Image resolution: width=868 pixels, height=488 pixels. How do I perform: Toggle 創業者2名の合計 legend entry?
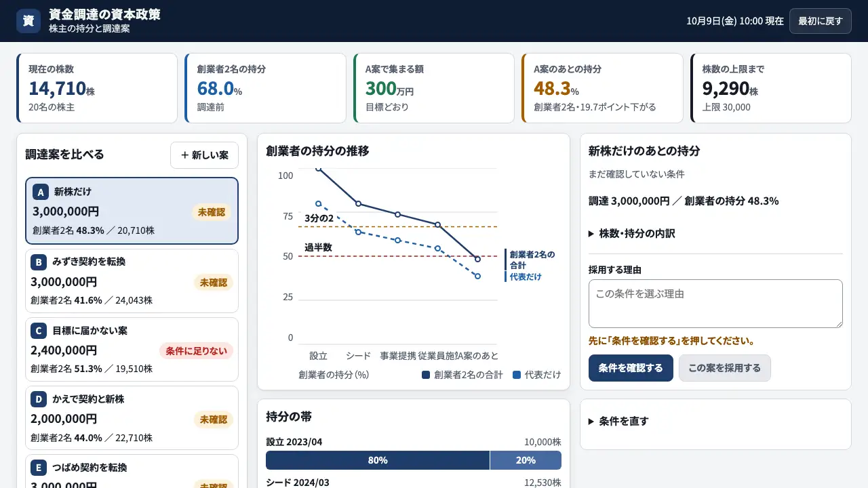[462, 375]
